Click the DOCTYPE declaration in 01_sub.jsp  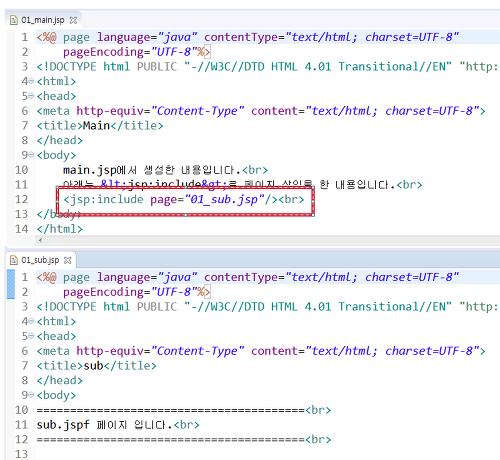(x=267, y=307)
